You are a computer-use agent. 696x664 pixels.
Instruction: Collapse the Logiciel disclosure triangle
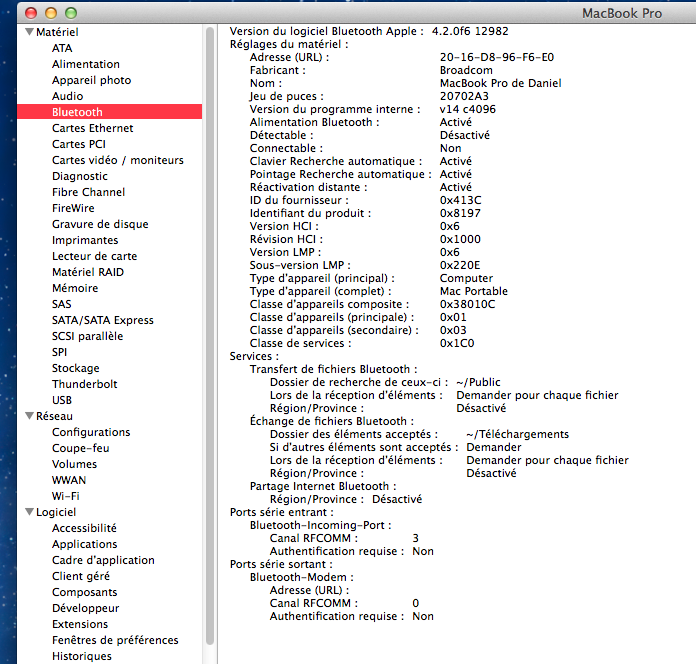point(29,512)
